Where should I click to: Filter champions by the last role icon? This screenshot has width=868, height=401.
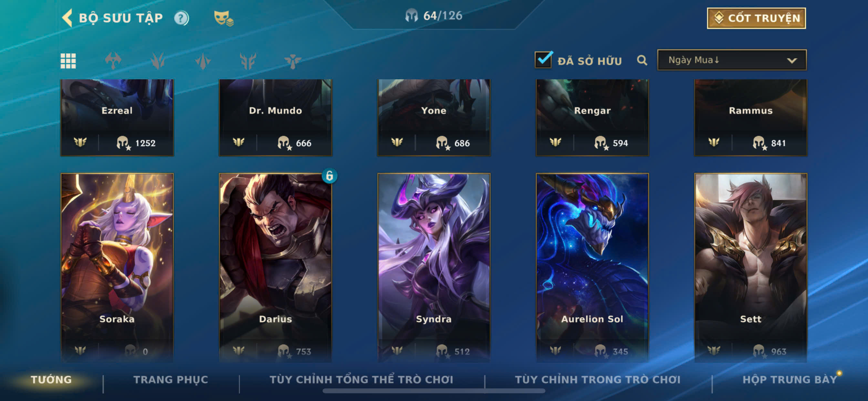[x=293, y=61]
